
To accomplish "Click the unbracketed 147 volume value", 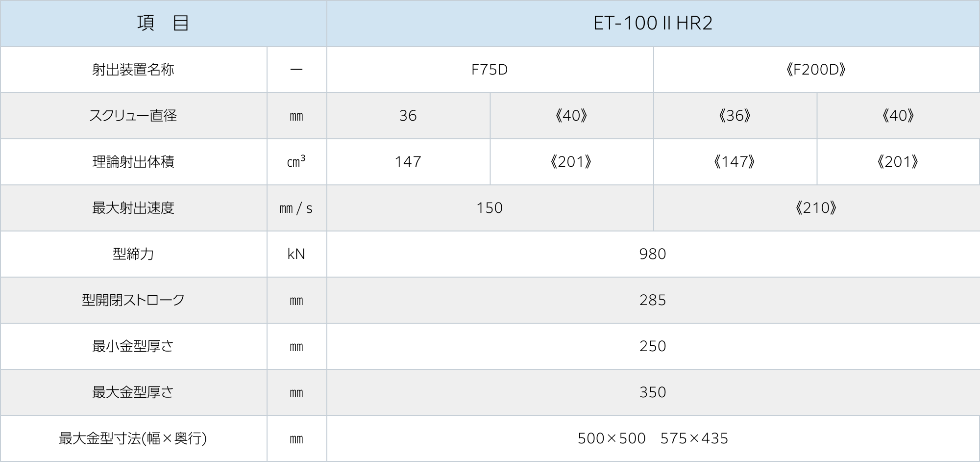I will [x=408, y=162].
